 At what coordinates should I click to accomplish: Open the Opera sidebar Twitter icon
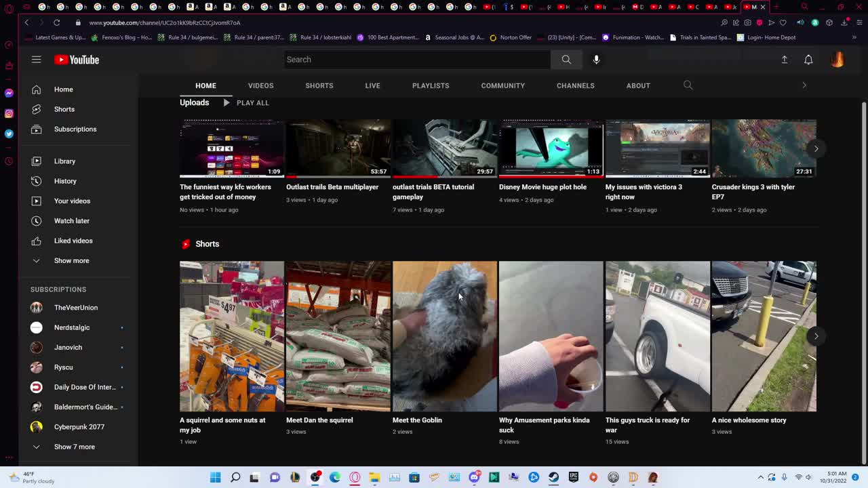pyautogui.click(x=9, y=134)
